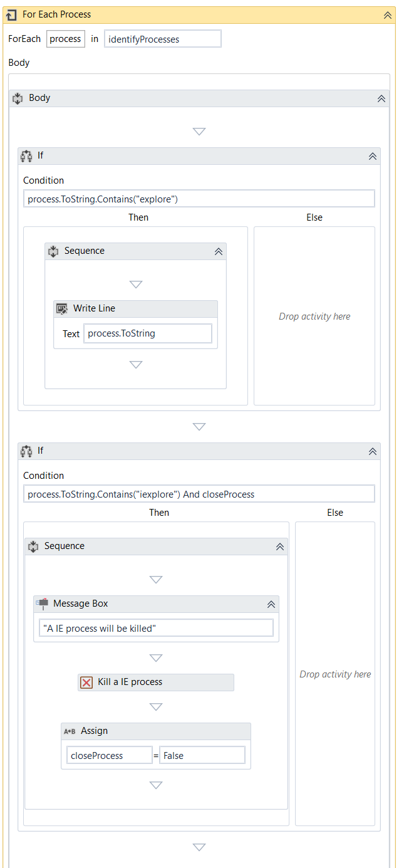Click the iexplore And closeProcess condition field
Screen dimensions: 399x868
(x=199, y=494)
